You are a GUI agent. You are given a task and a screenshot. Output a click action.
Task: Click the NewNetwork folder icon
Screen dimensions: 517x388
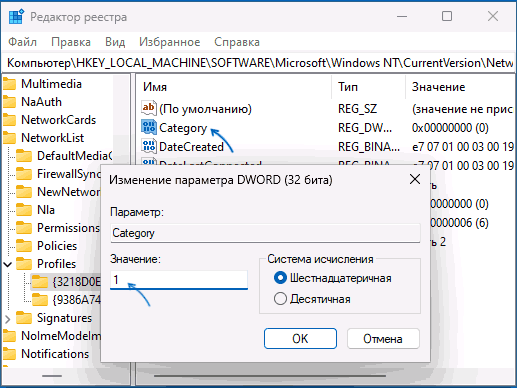[24, 192]
